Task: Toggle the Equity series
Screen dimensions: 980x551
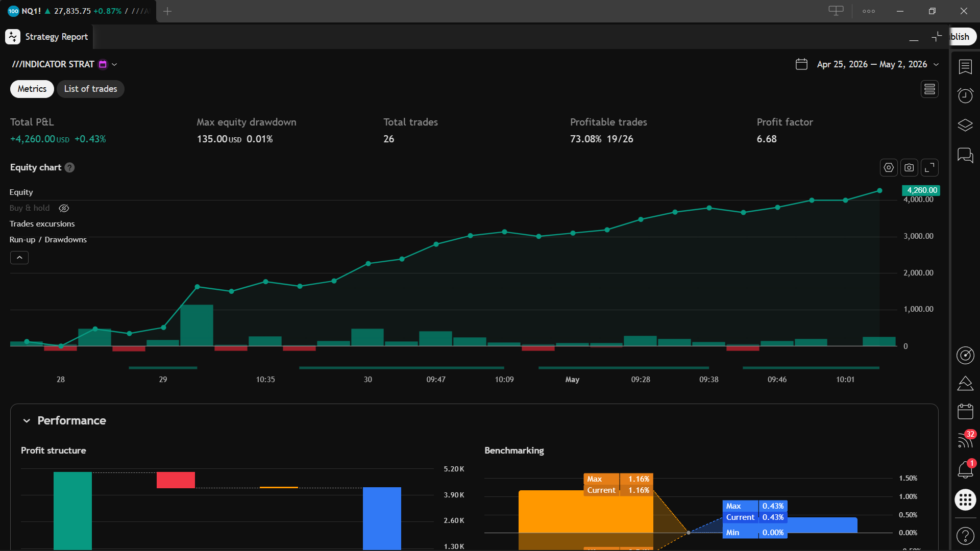Action: pos(21,192)
